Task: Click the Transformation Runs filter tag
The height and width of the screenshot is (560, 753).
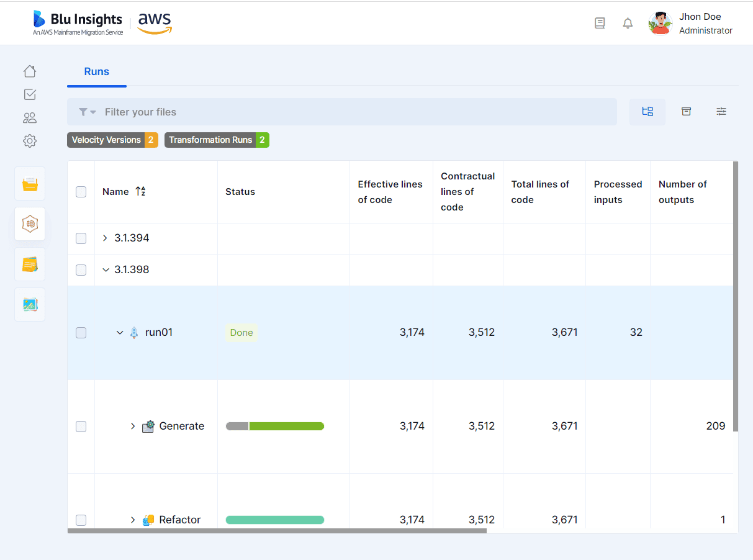Action: tap(217, 140)
